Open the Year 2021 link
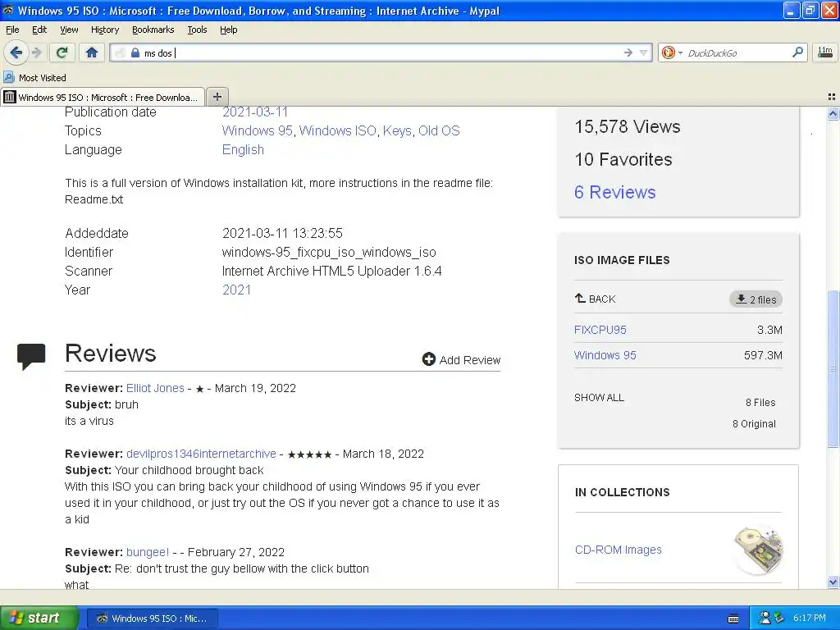The height and width of the screenshot is (630, 840). pyautogui.click(x=236, y=290)
